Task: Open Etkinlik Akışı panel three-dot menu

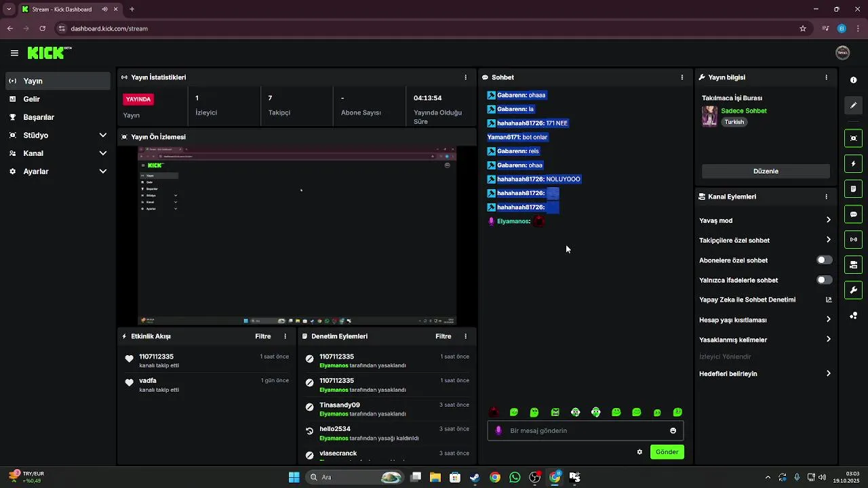Action: coord(285,336)
